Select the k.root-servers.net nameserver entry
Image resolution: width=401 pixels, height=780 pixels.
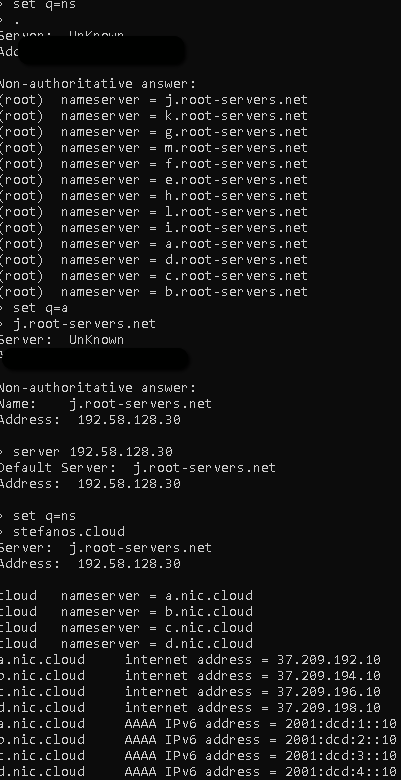154,116
